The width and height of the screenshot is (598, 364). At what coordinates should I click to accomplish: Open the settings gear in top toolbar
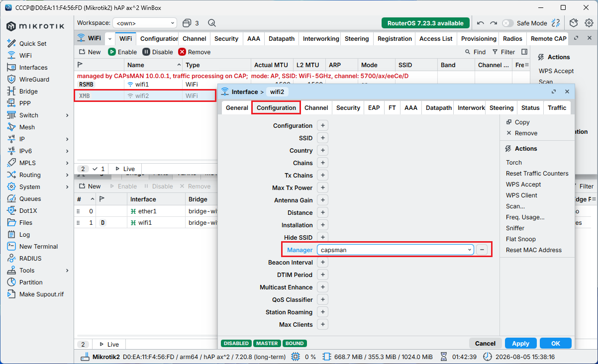pyautogui.click(x=589, y=23)
